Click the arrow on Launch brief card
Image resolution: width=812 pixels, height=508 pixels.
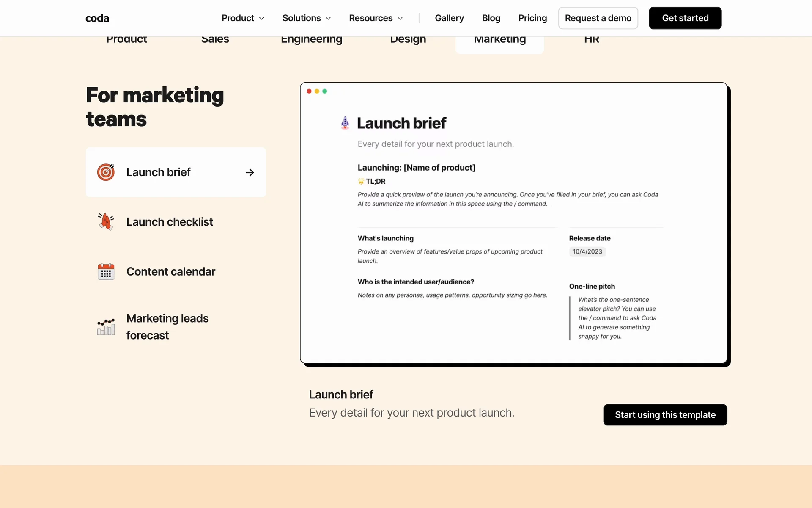coord(250,172)
